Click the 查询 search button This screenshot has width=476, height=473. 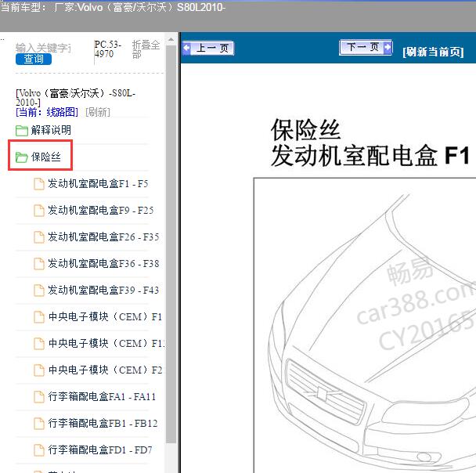(x=34, y=59)
